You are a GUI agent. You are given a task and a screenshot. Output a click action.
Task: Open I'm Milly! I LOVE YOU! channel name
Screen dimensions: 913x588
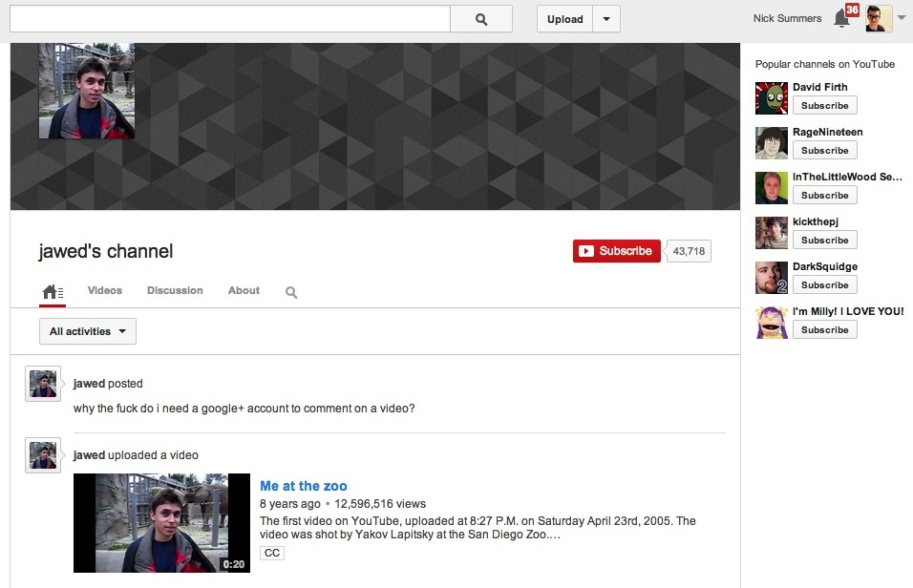(848, 311)
